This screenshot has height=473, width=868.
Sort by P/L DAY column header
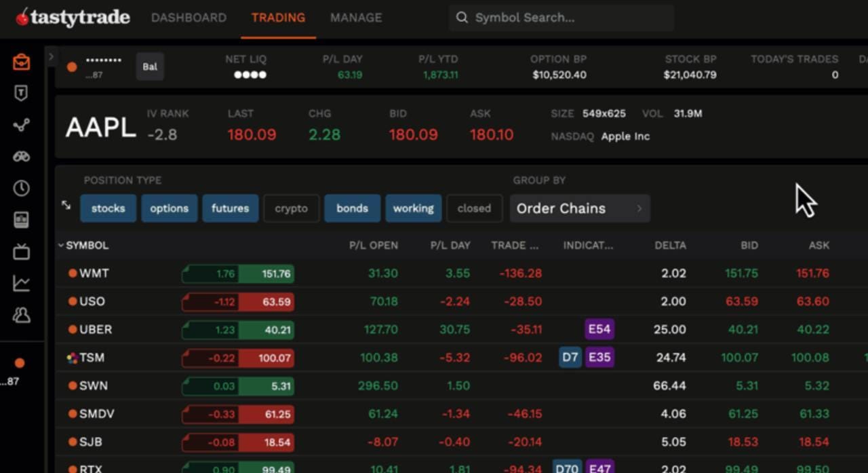(x=450, y=246)
